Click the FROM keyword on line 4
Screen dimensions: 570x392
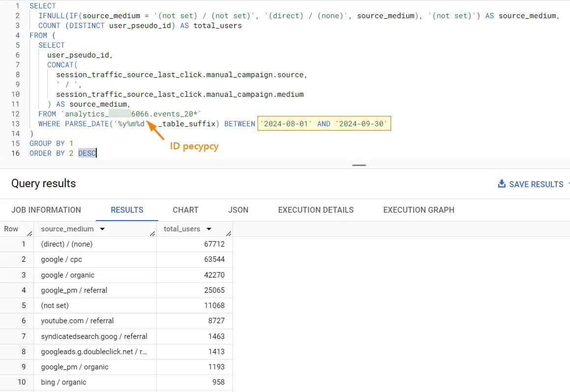(38, 35)
